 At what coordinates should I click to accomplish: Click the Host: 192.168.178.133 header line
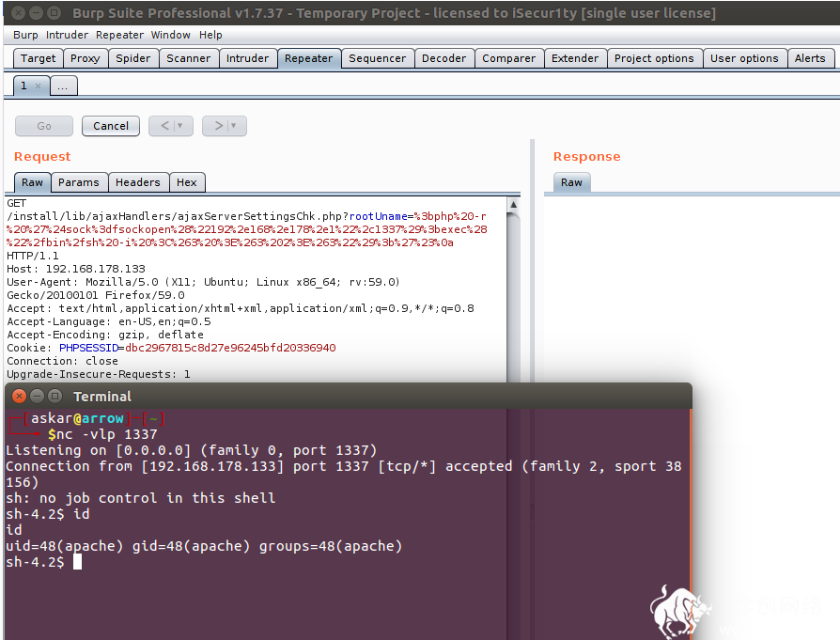pos(76,269)
